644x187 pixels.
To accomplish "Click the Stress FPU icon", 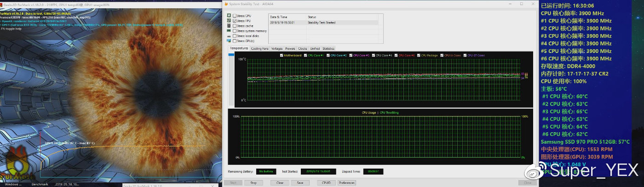I will (x=229, y=21).
